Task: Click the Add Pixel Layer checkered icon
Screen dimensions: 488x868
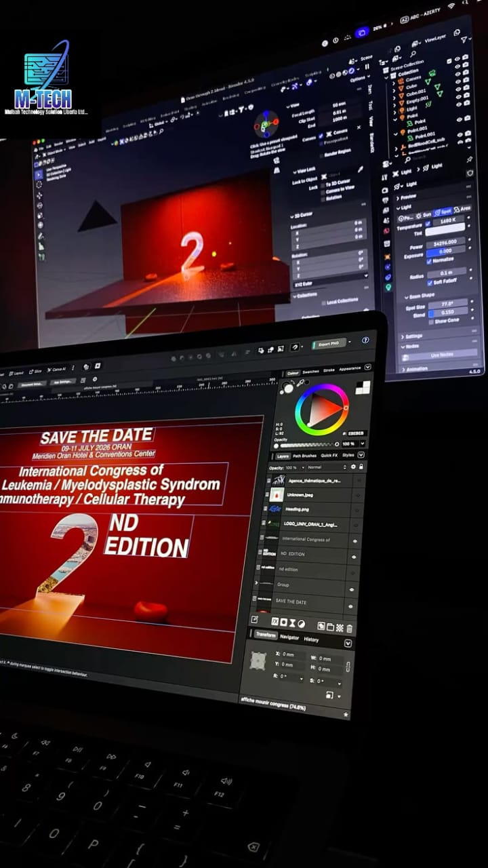Action: (340, 628)
